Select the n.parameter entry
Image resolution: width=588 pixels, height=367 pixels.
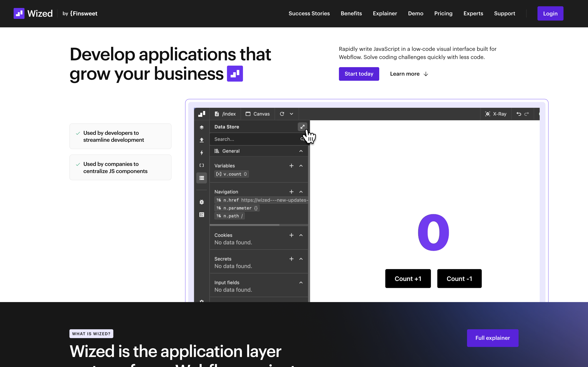237,208
